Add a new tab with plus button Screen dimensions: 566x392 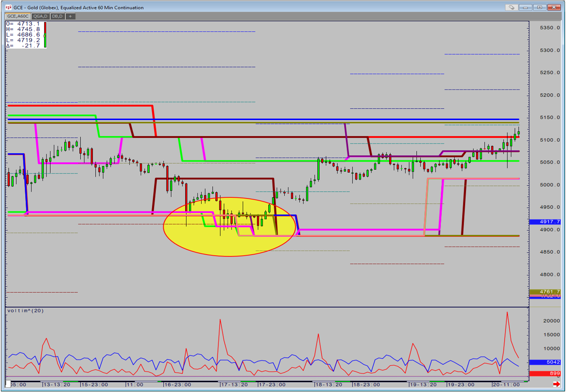70,16
